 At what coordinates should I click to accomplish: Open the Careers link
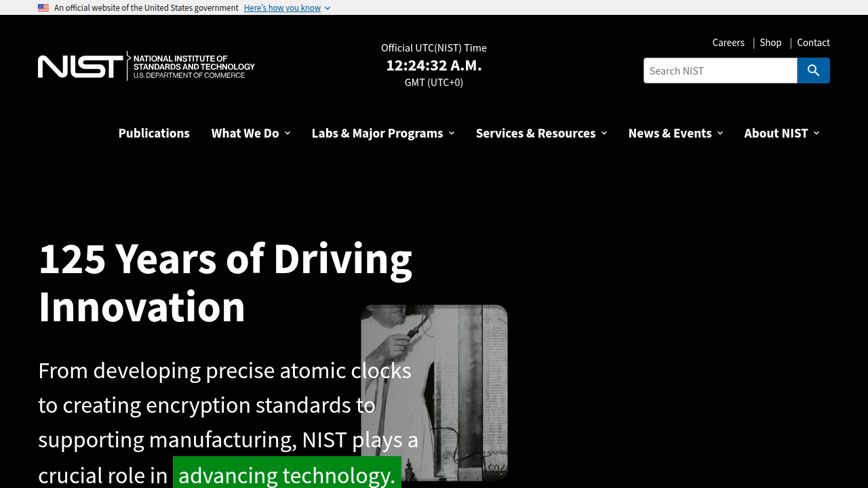(x=728, y=43)
